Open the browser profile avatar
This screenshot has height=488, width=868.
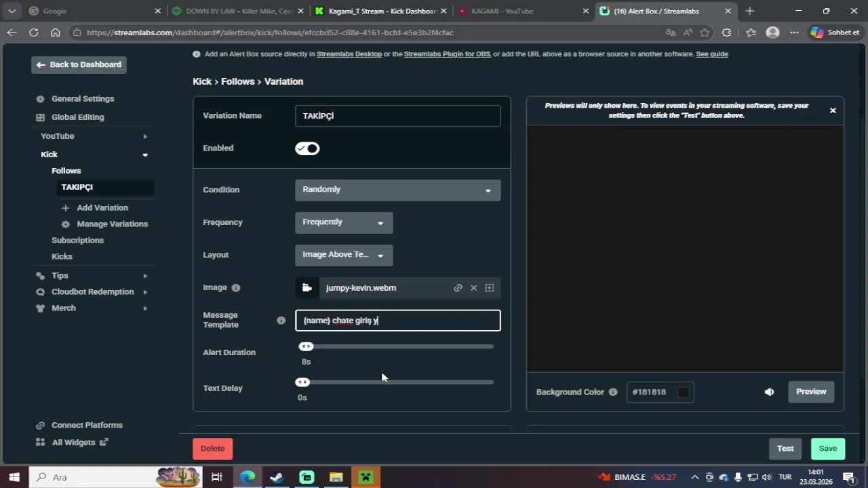(x=772, y=33)
